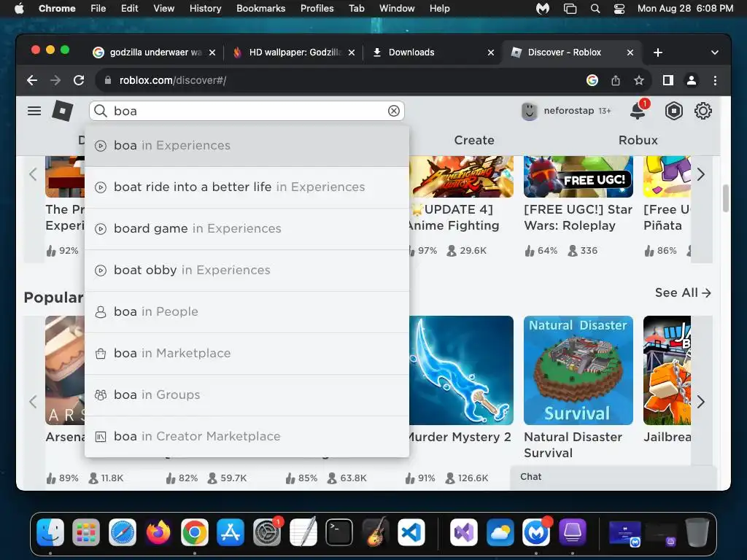
Task: Open Chrome's three-dot menu
Action: 715,80
